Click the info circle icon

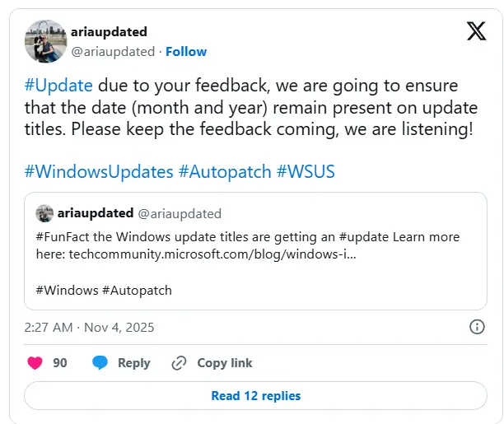(x=476, y=327)
